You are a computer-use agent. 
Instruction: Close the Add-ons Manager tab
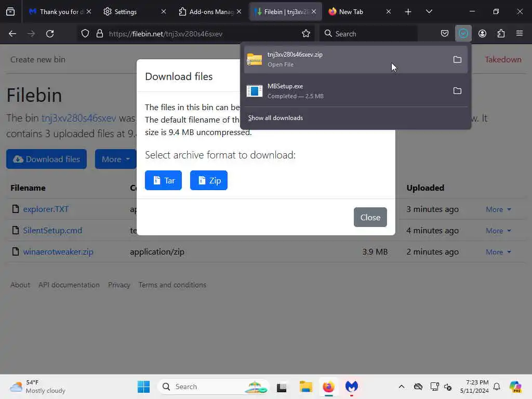point(239,12)
